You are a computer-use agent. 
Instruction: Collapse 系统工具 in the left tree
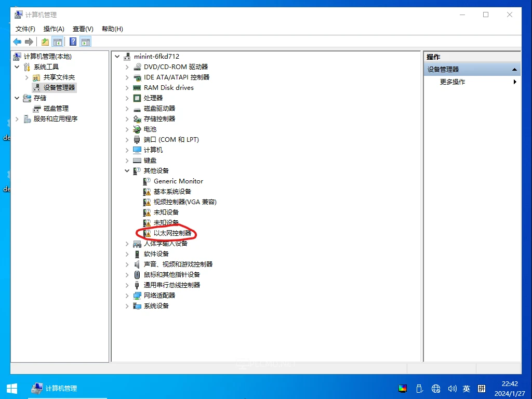click(x=17, y=67)
